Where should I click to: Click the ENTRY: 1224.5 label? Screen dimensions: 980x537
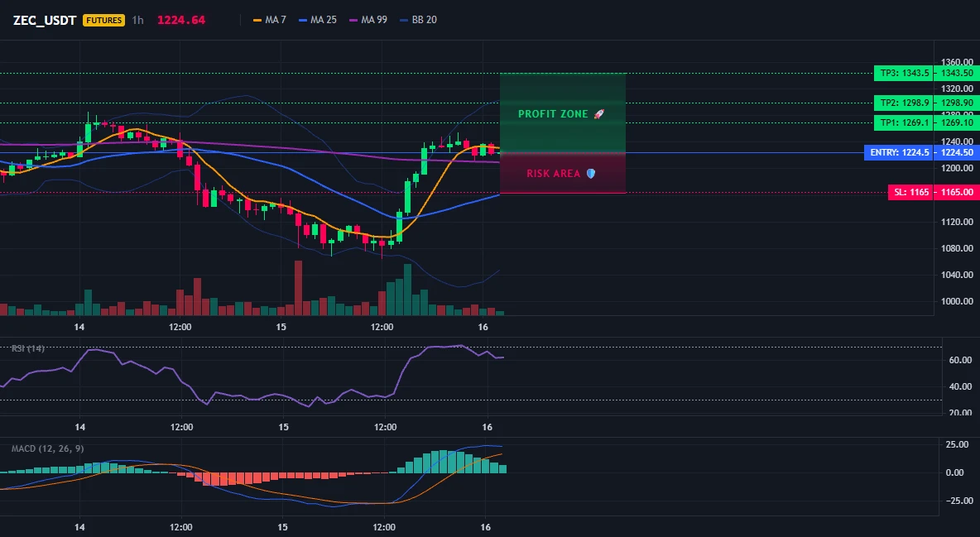coord(899,152)
